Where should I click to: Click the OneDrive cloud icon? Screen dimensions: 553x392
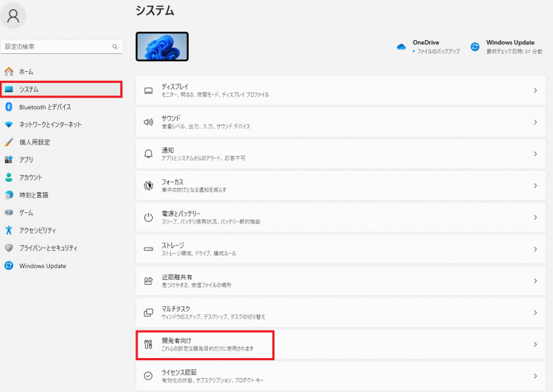[401, 47]
